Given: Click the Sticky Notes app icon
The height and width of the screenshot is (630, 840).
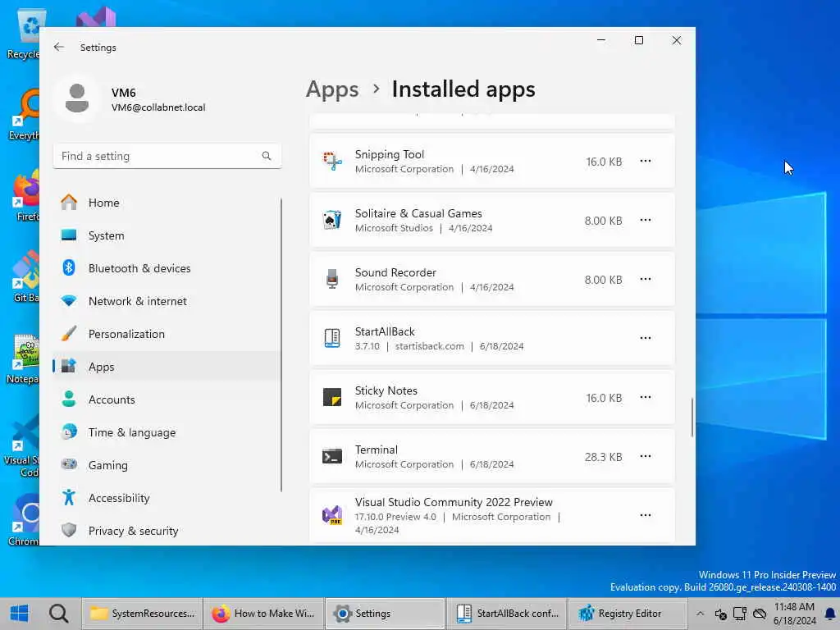Looking at the screenshot, I should 332,398.
